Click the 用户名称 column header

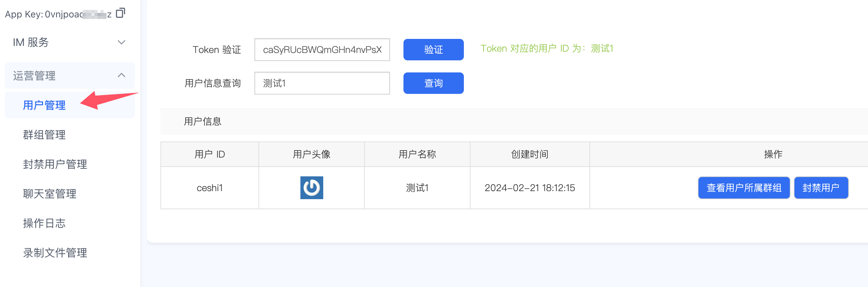[x=417, y=155]
